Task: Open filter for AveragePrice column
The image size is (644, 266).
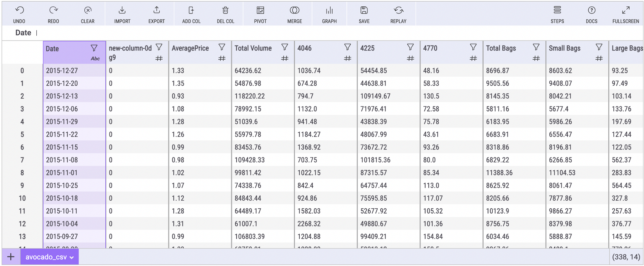Action: pyautogui.click(x=222, y=47)
